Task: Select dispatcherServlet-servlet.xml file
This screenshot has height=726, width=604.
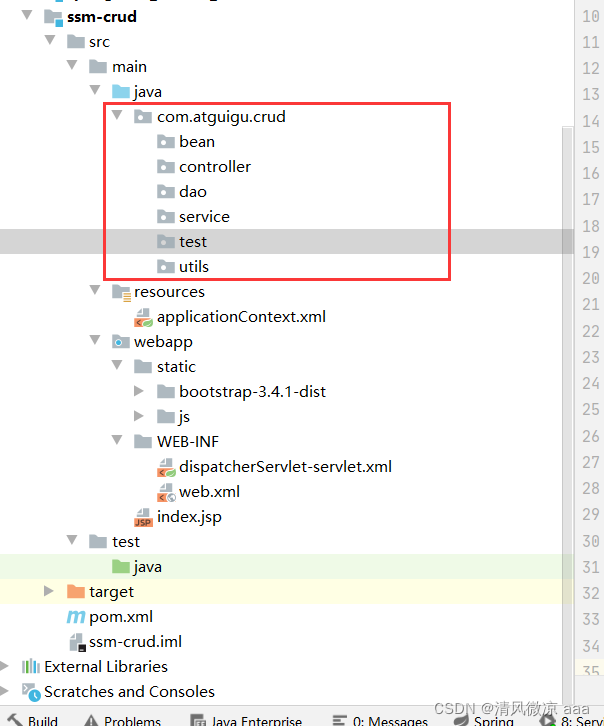Action: coord(285,466)
